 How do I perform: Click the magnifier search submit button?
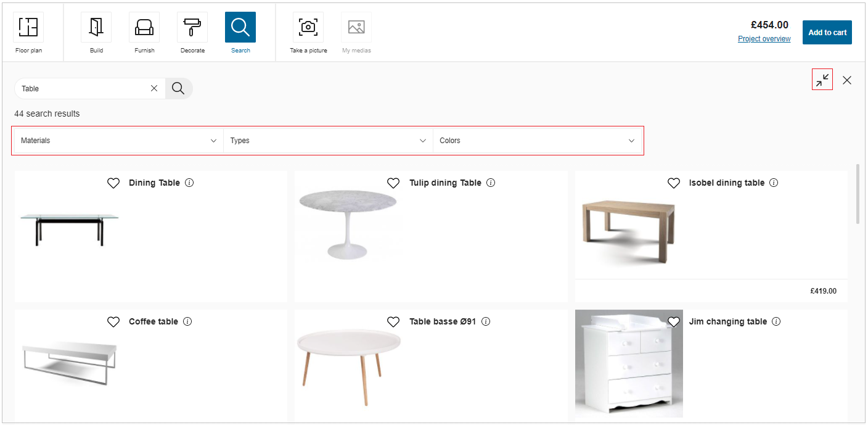pos(178,89)
